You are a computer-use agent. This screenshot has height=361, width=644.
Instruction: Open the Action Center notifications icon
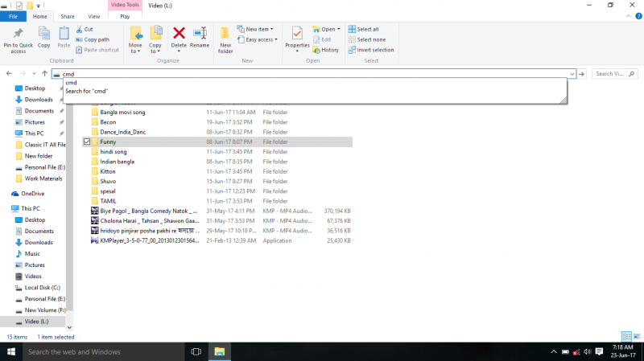[x=599, y=351]
